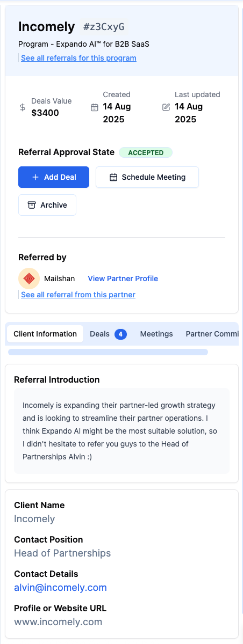The image size is (243, 644).
Task: Open View Partner Profile link
Action: coord(123,279)
